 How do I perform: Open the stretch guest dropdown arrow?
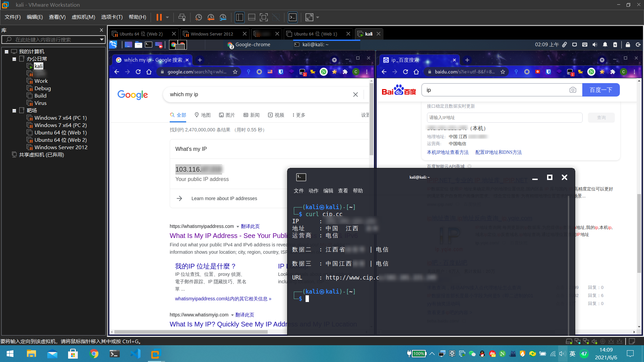(318, 17)
